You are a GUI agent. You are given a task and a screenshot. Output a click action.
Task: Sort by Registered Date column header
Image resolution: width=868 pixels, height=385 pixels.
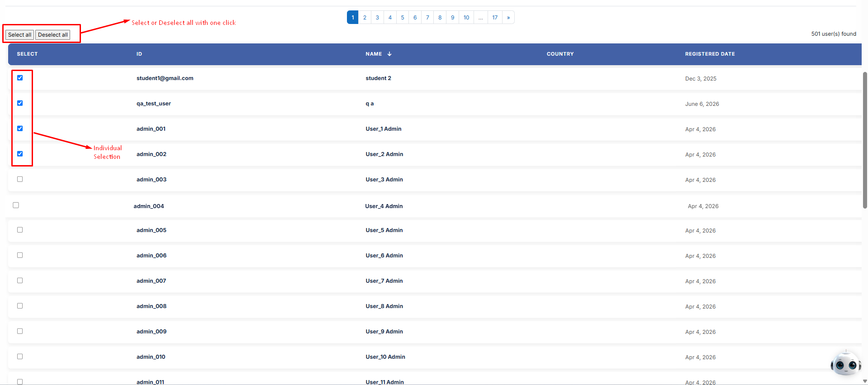[710, 54]
